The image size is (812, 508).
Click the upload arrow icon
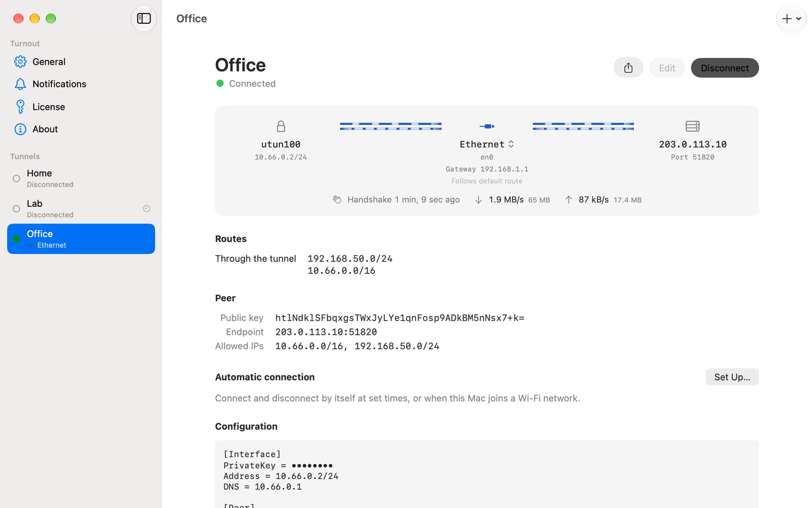coord(569,200)
